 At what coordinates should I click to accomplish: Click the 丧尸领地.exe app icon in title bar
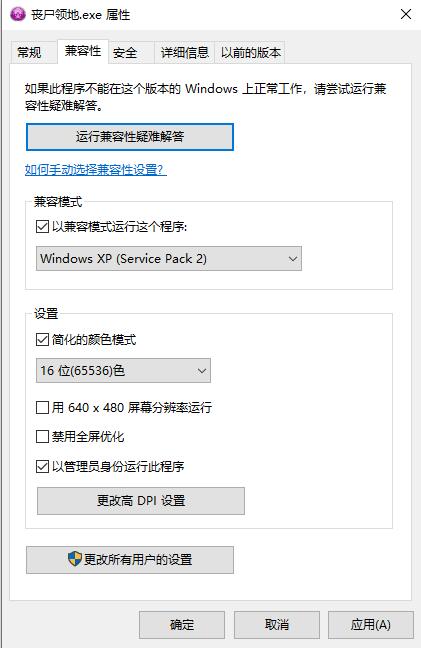point(18,14)
